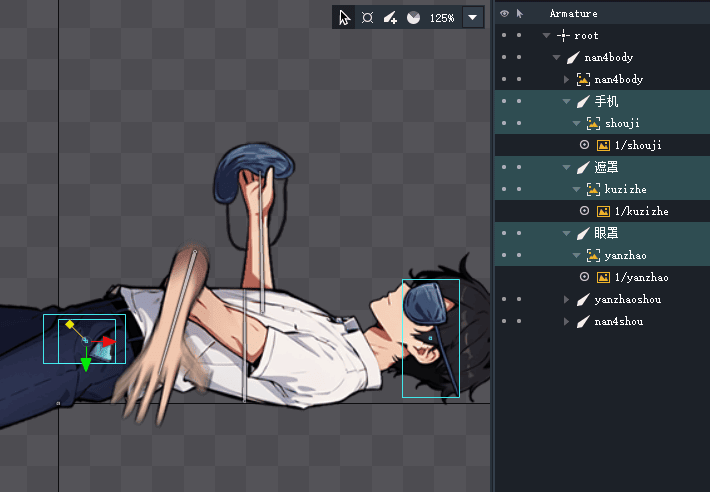Image resolution: width=710 pixels, height=492 pixels.
Task: Click the yellow diamond handle on gizmo
Action: tap(69, 324)
